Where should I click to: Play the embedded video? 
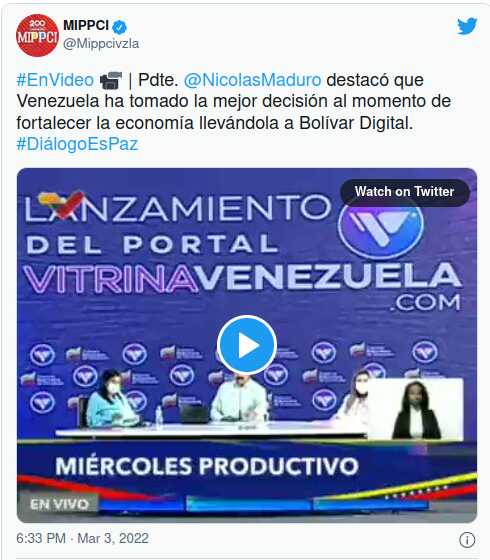[x=246, y=345]
